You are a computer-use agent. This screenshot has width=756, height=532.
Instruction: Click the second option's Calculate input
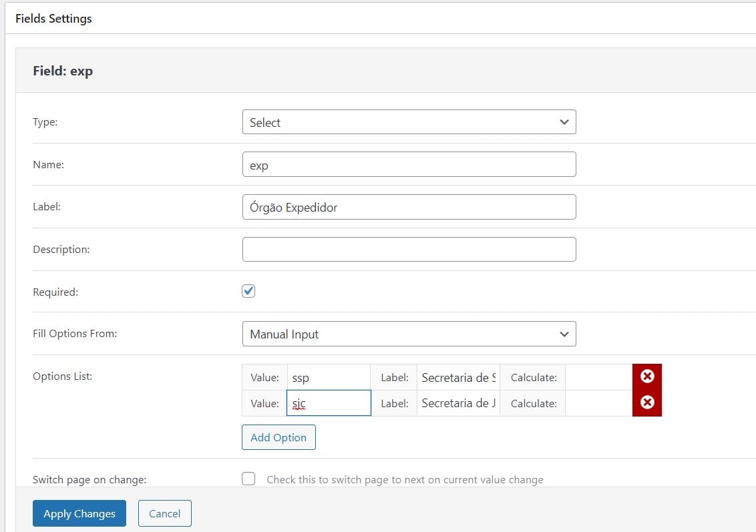(598, 403)
